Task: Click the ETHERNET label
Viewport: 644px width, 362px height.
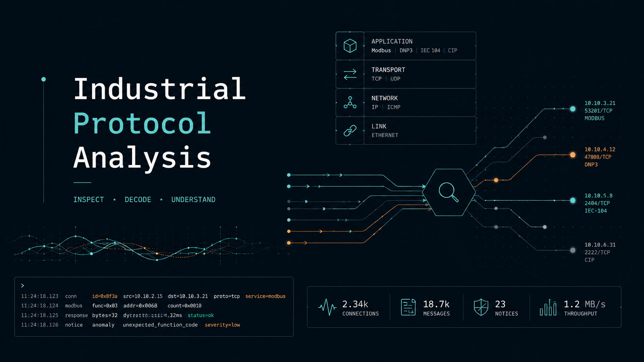Action: (x=385, y=135)
